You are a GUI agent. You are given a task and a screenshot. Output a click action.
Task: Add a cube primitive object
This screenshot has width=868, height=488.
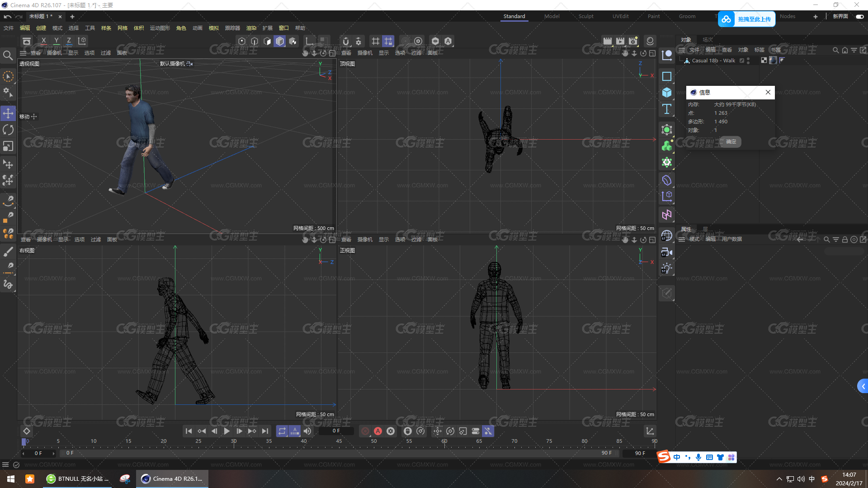667,93
